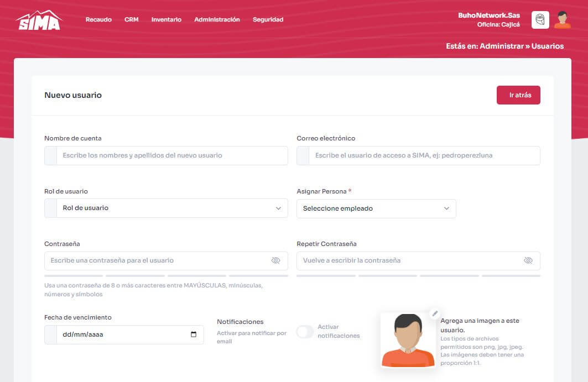Open the Seguridad menu
588x382 pixels.
coord(268,19)
